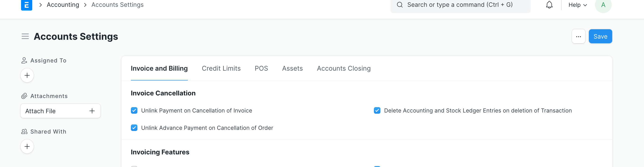644x167 pixels.
Task: Navigate to Accounting via breadcrumb link
Action: (63, 4)
